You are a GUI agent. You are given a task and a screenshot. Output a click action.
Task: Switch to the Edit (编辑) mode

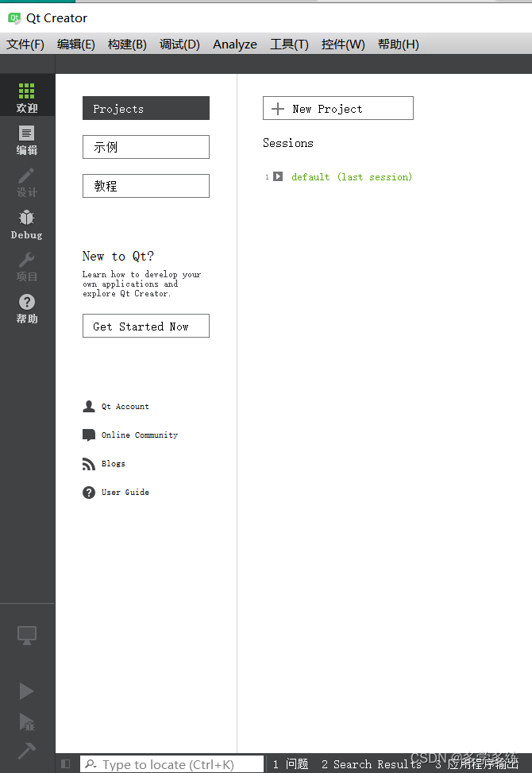tap(27, 139)
